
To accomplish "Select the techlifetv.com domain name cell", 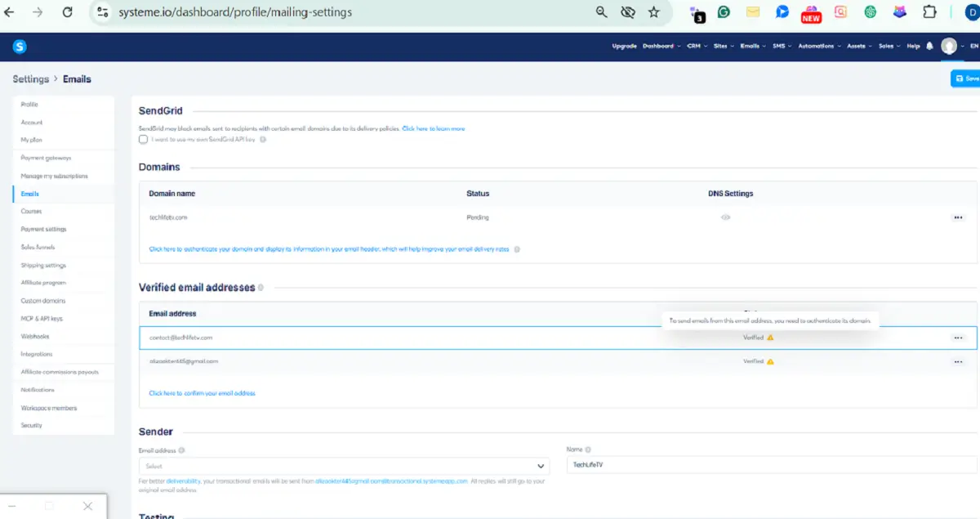I will click(x=168, y=217).
